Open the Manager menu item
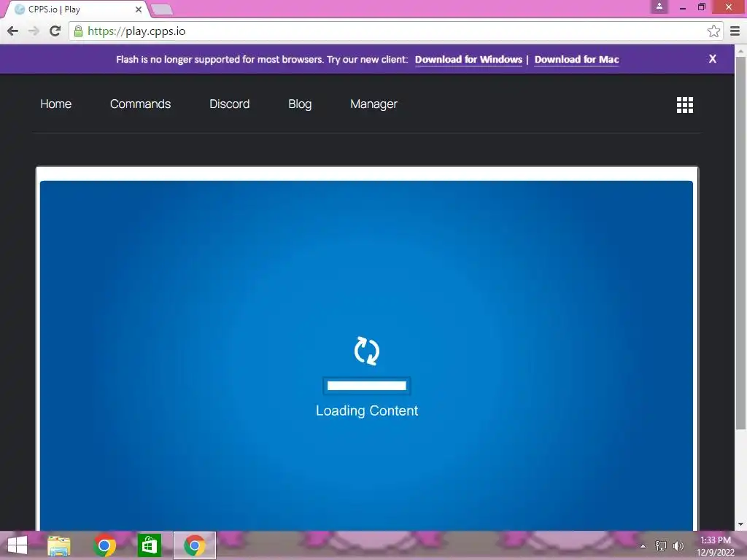Viewport: 747px width, 560px height. click(x=373, y=104)
